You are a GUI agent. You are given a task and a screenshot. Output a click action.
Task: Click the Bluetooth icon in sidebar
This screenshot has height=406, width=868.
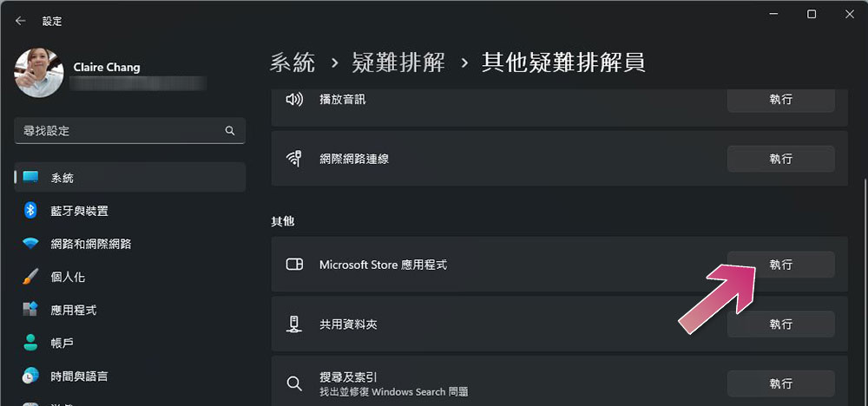click(x=30, y=210)
